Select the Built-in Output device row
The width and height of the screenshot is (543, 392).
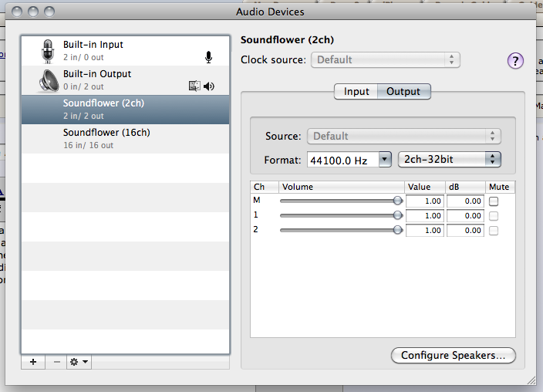click(126, 80)
